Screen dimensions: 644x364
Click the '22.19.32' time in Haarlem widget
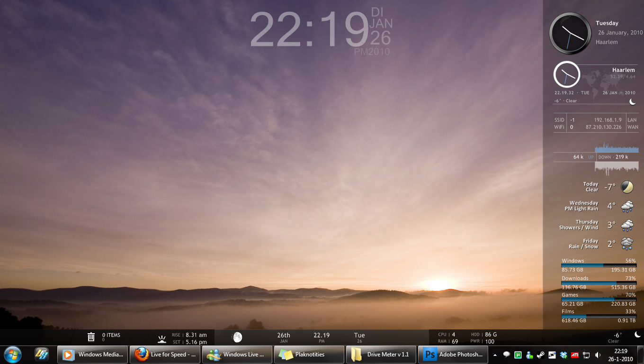(564, 93)
